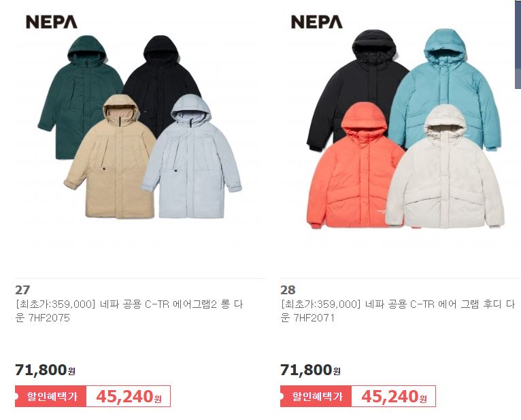
Task: Click the red 할인혜택가 label for item 27
Action: [51, 396]
